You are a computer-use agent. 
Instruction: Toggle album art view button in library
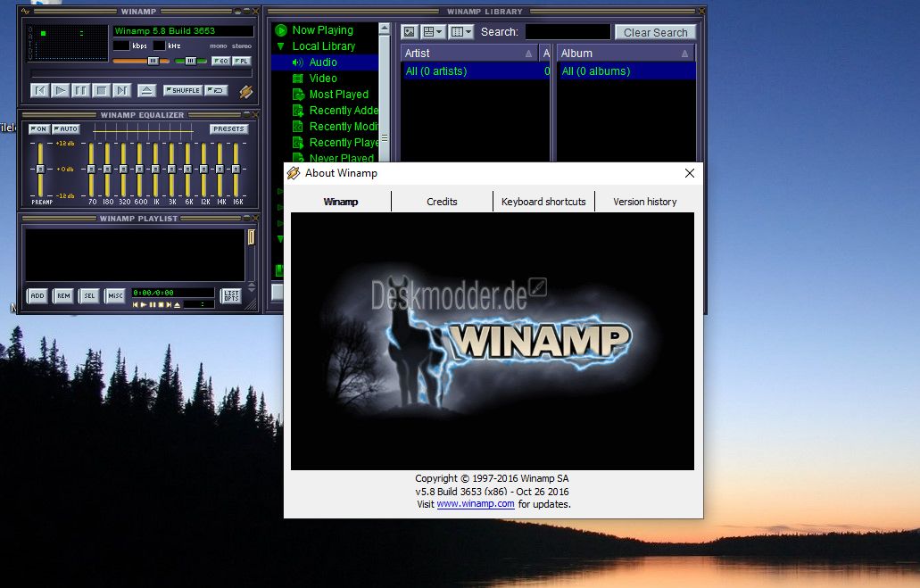point(410,32)
